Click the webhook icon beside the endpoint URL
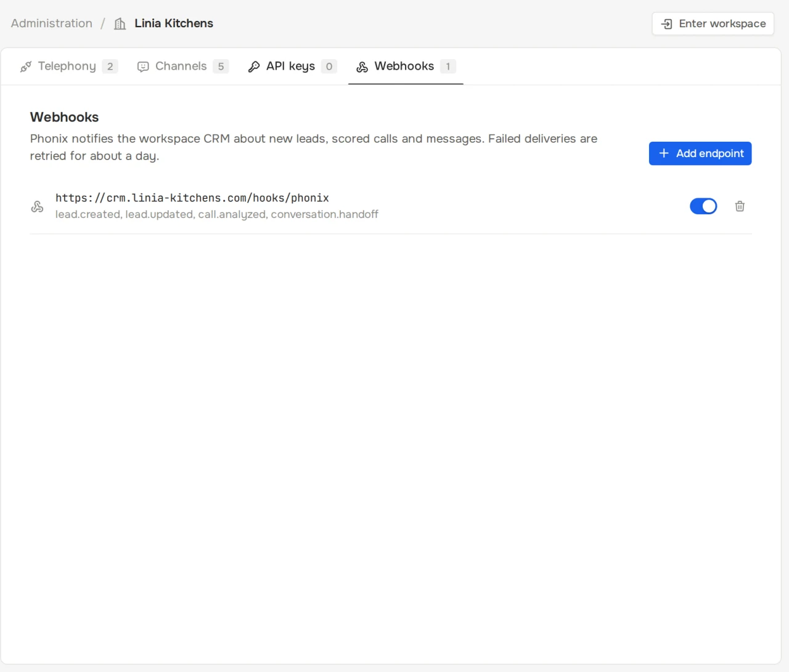Viewport: 789px width, 672px height. point(37,206)
